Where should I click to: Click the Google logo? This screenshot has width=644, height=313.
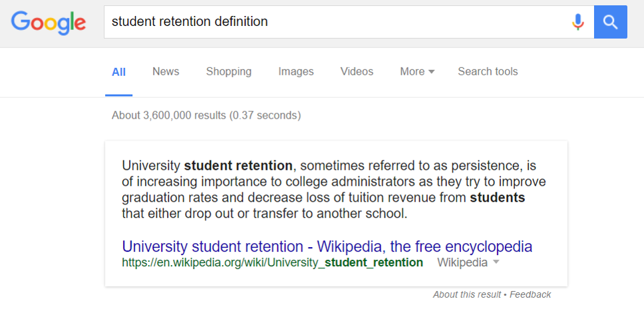click(49, 23)
